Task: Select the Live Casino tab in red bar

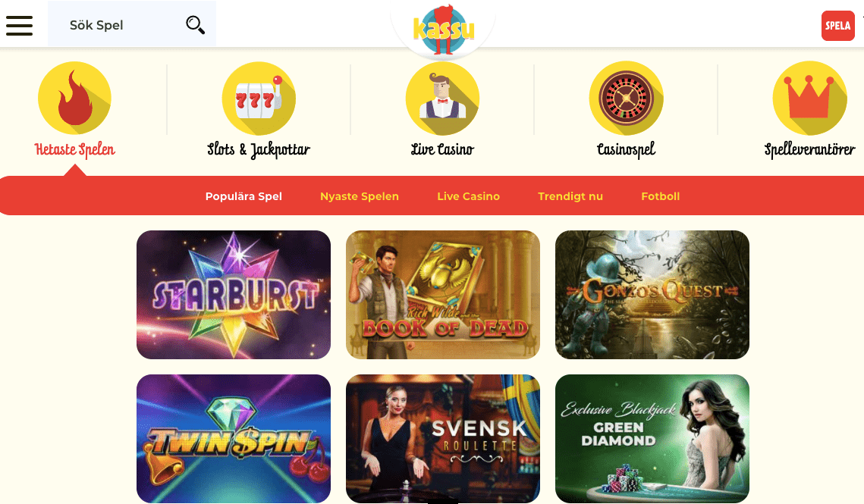Action: 468,196
